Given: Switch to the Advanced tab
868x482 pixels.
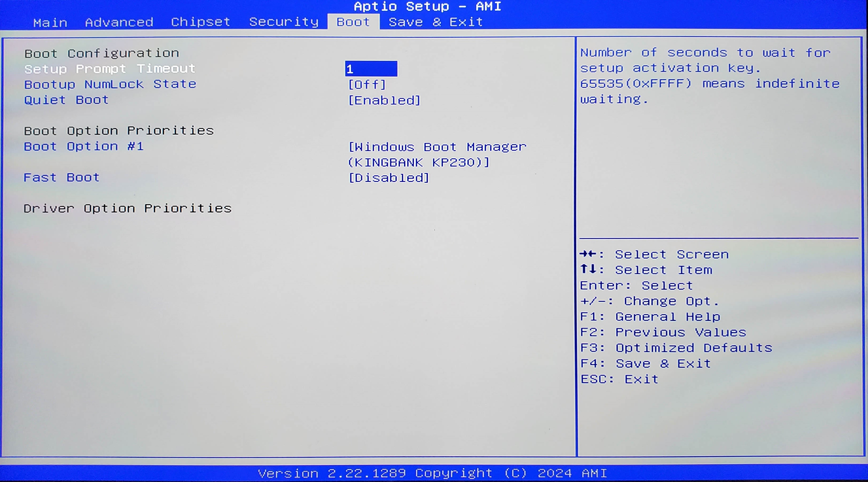Looking at the screenshot, I should pos(119,22).
